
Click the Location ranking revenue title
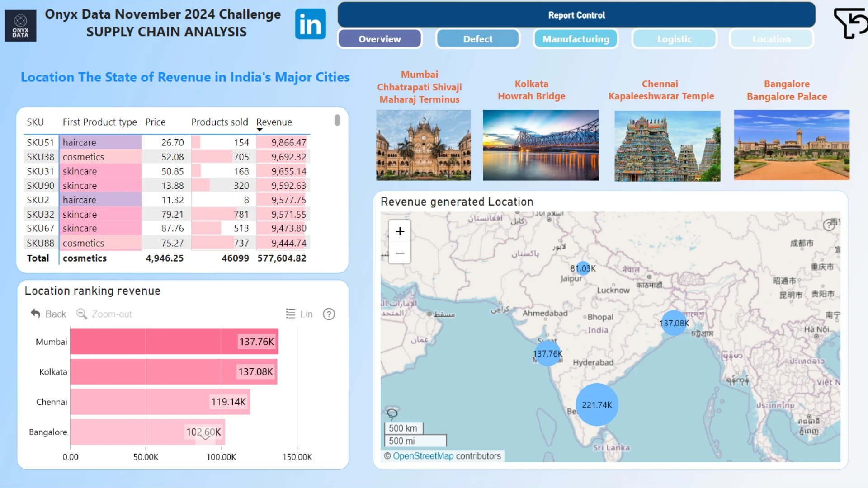coord(93,291)
